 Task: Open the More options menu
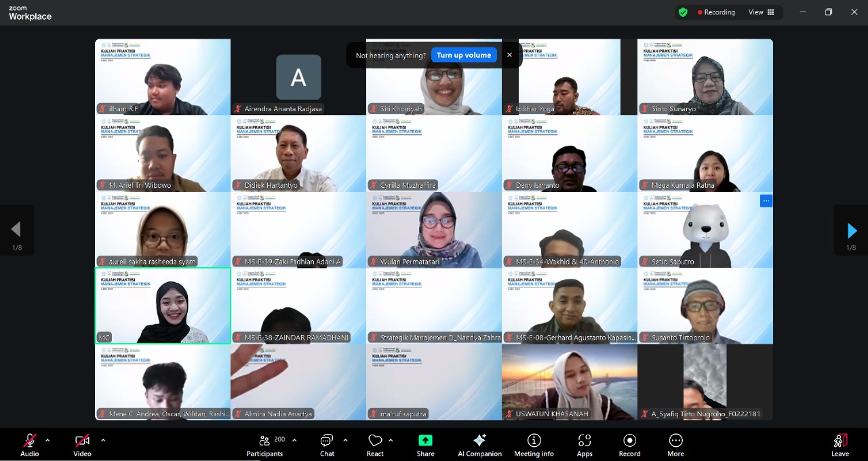(675, 445)
